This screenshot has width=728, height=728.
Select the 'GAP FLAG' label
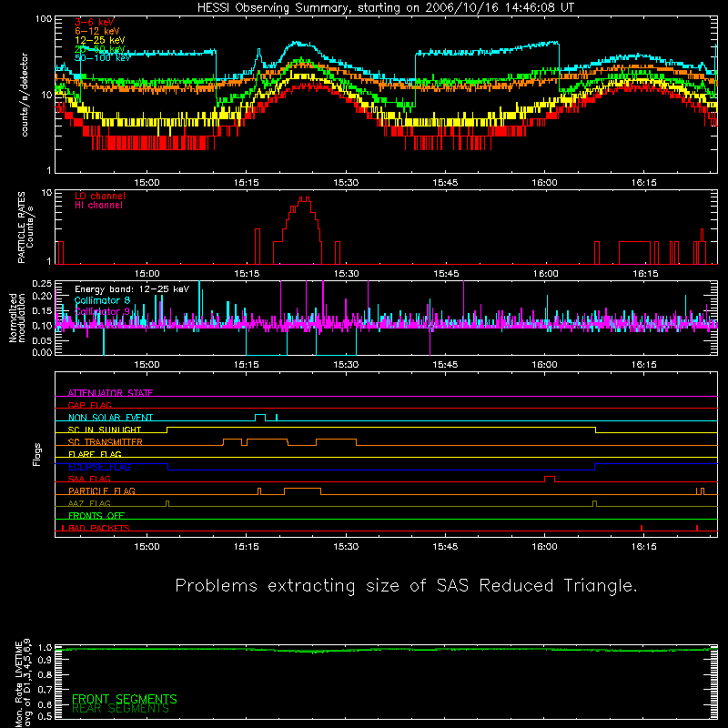(x=89, y=405)
